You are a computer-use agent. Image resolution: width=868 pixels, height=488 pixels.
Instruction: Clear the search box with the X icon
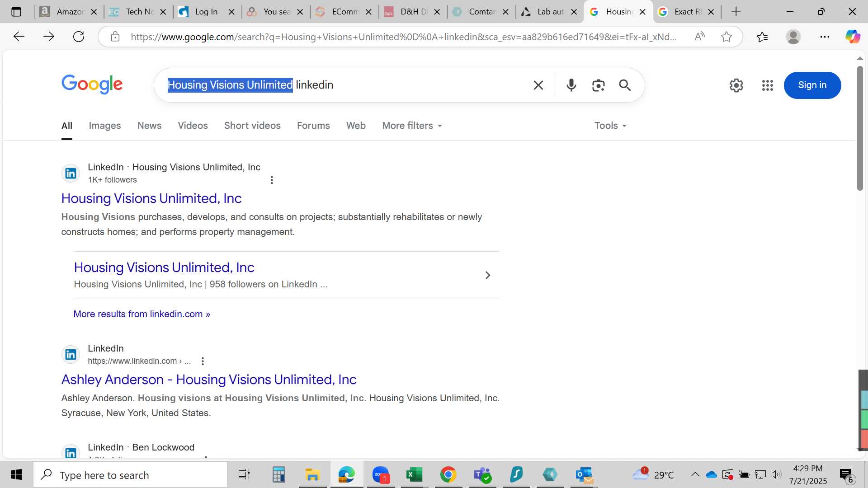coord(538,85)
